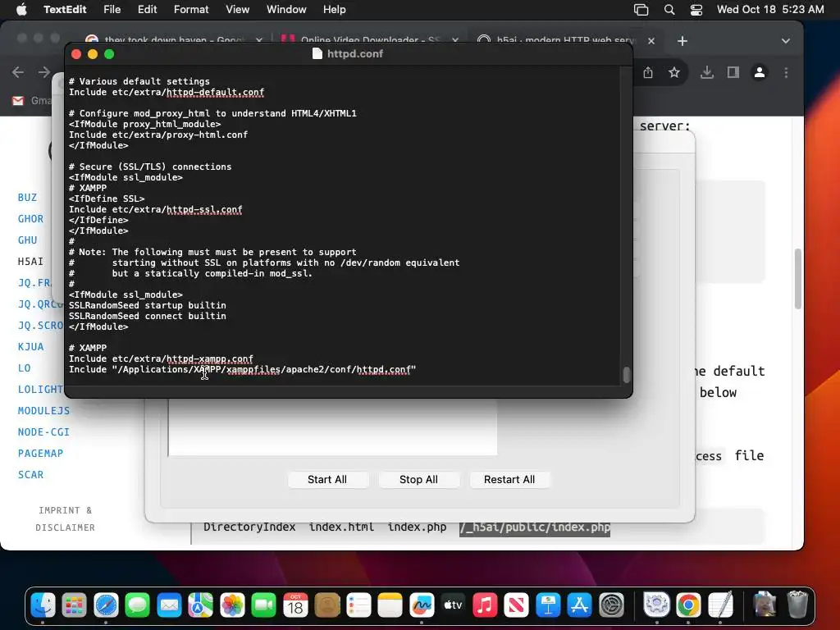The width and height of the screenshot is (840, 630).
Task: Open the SCAR sidebar link
Action: tap(30, 475)
